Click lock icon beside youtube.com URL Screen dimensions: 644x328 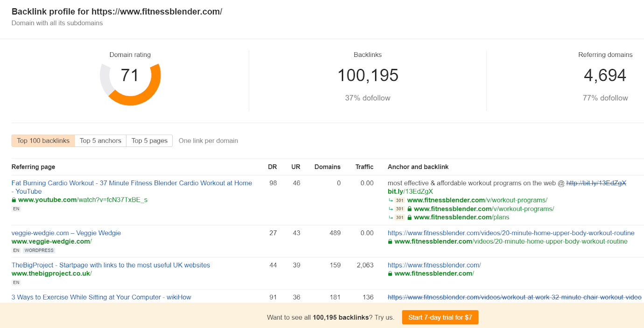click(x=14, y=200)
